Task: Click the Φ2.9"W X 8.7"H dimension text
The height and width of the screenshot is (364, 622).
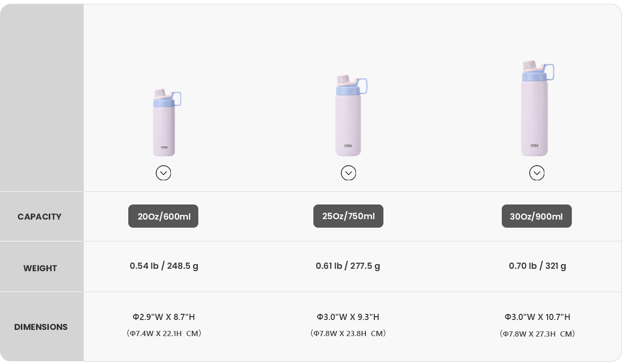Action: [x=164, y=317]
